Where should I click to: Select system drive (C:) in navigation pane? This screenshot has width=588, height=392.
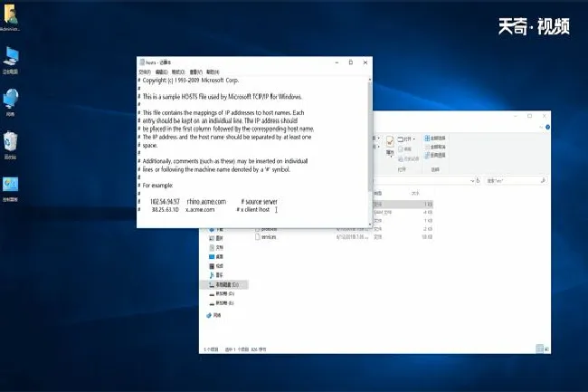click(x=223, y=284)
